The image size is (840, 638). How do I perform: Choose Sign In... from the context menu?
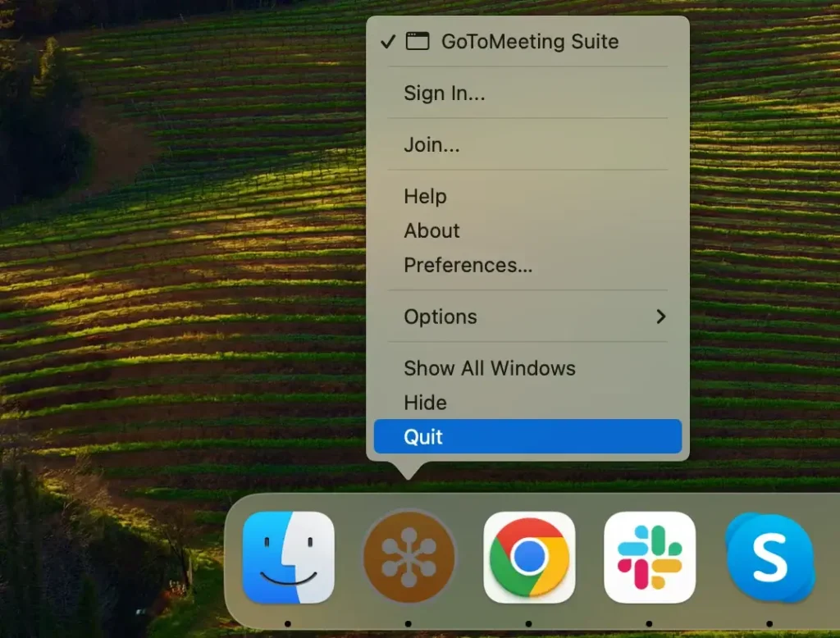[x=527, y=93]
